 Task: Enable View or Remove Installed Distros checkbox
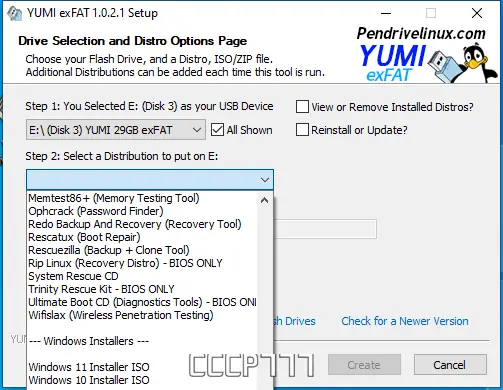tap(302, 107)
